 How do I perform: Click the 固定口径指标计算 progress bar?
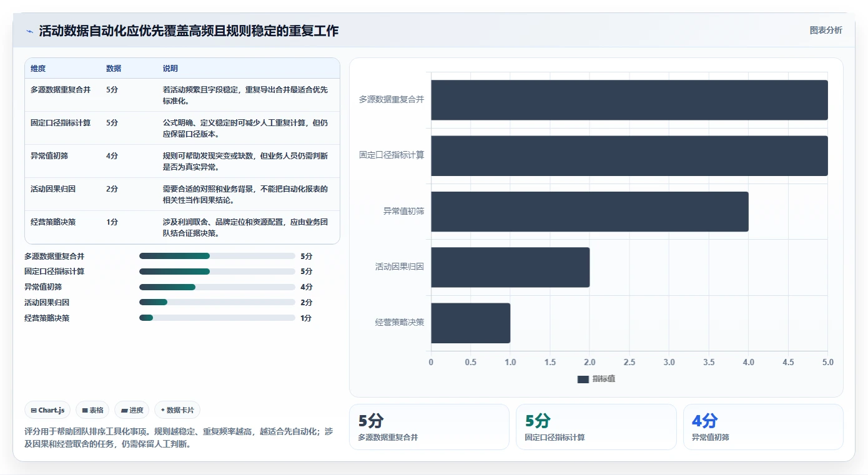(217, 272)
